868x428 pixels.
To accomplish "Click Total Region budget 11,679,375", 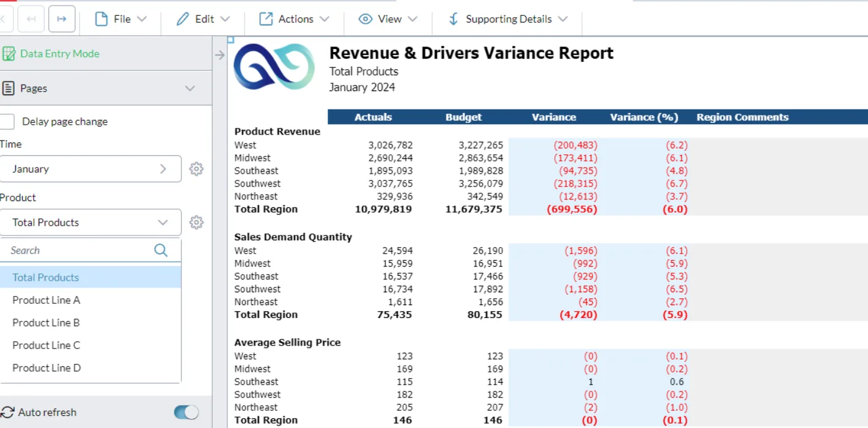I will pos(474,209).
